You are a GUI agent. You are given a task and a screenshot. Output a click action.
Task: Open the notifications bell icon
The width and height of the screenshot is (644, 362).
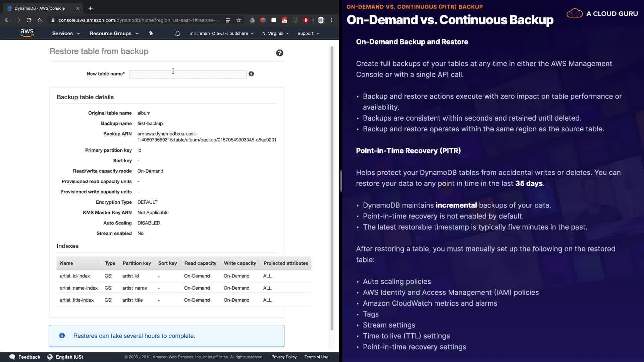[177, 34]
